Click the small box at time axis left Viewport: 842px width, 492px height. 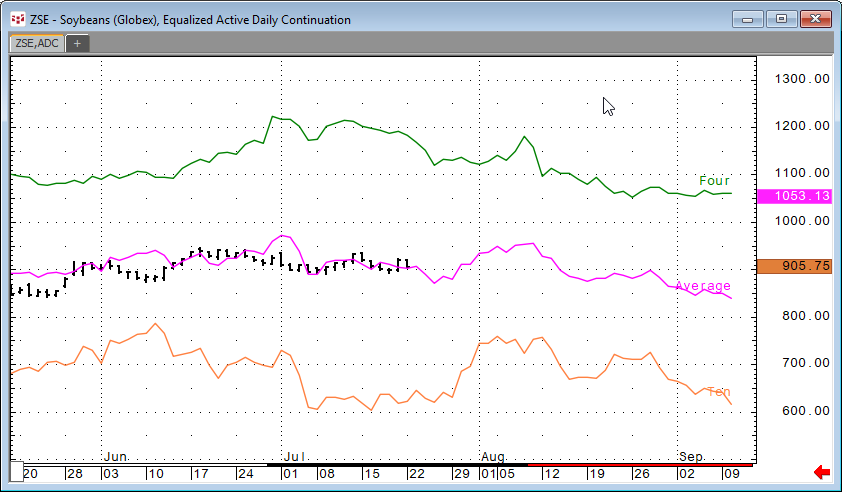[16, 473]
